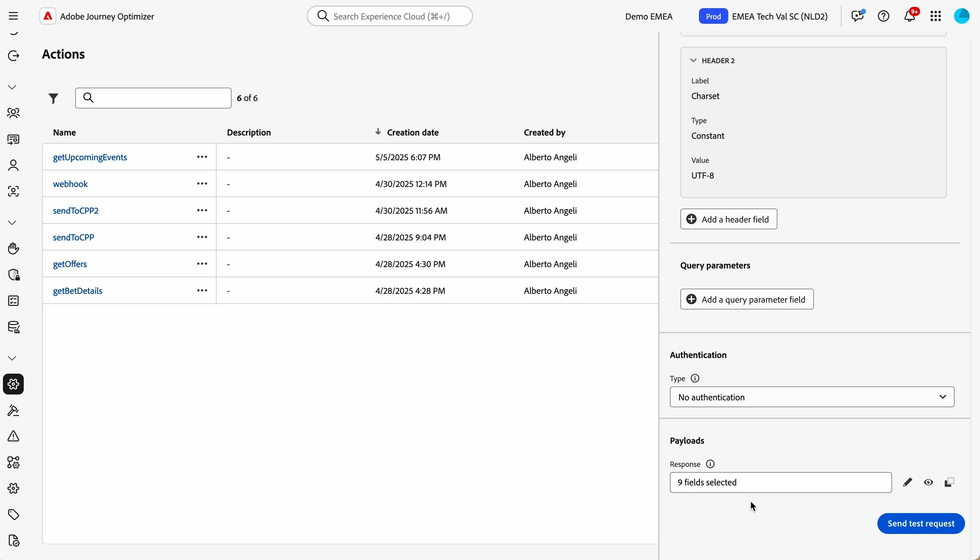Copy the Response payload icon
980x560 pixels.
[x=950, y=482]
